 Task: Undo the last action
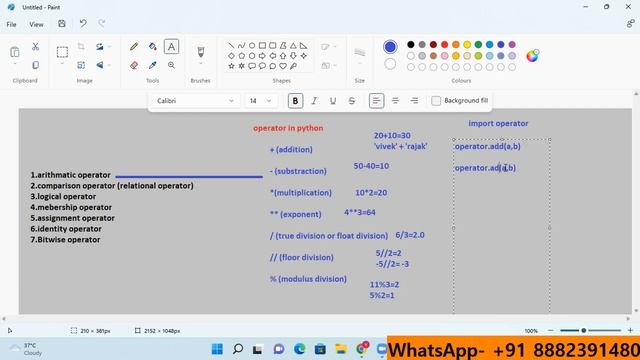pyautogui.click(x=83, y=24)
